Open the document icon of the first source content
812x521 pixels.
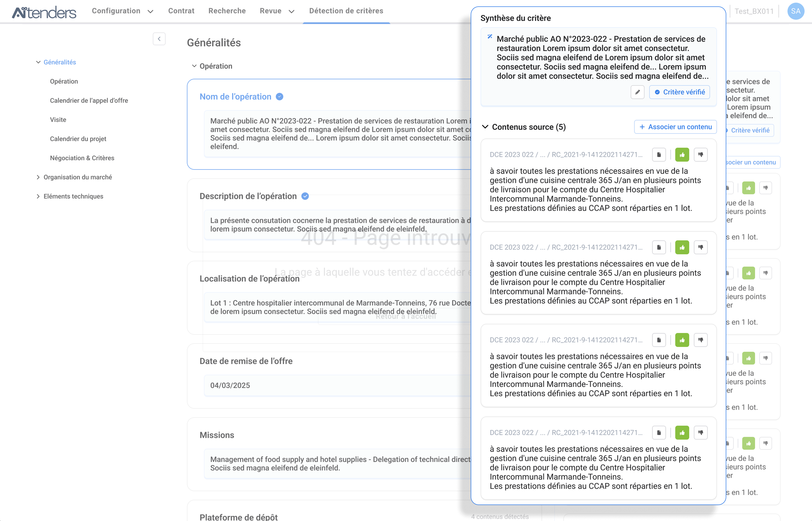659,155
